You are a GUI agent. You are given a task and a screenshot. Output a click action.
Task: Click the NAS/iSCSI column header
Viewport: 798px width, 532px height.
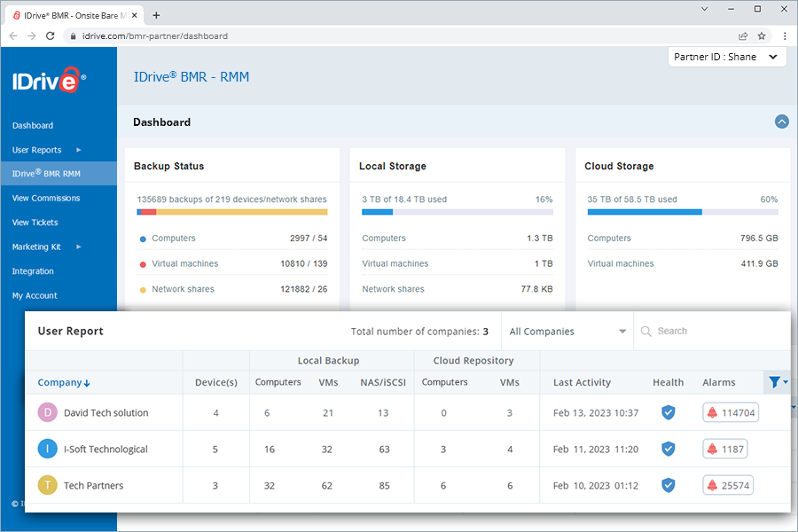click(x=383, y=382)
